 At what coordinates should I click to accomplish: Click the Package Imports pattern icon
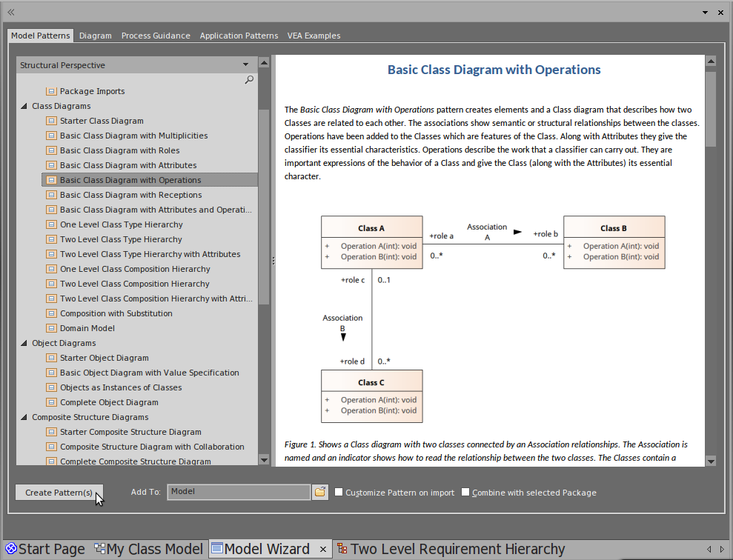coord(51,91)
